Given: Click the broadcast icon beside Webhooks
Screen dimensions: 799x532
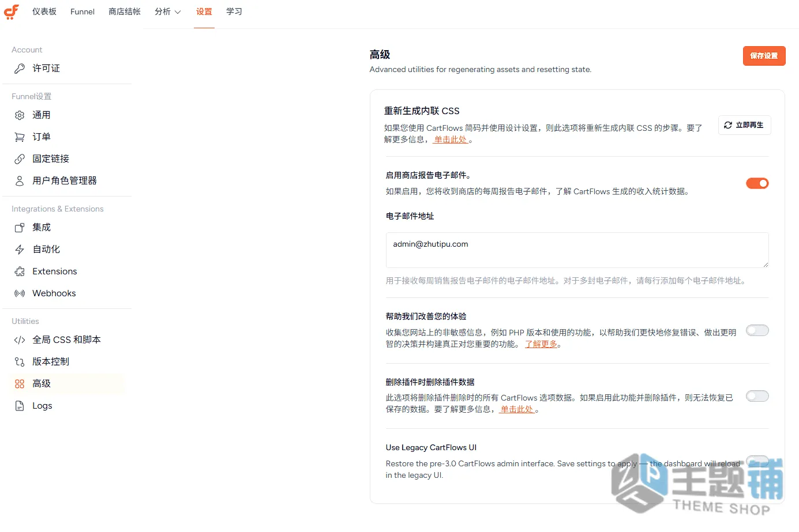Looking at the screenshot, I should pyautogui.click(x=20, y=293).
